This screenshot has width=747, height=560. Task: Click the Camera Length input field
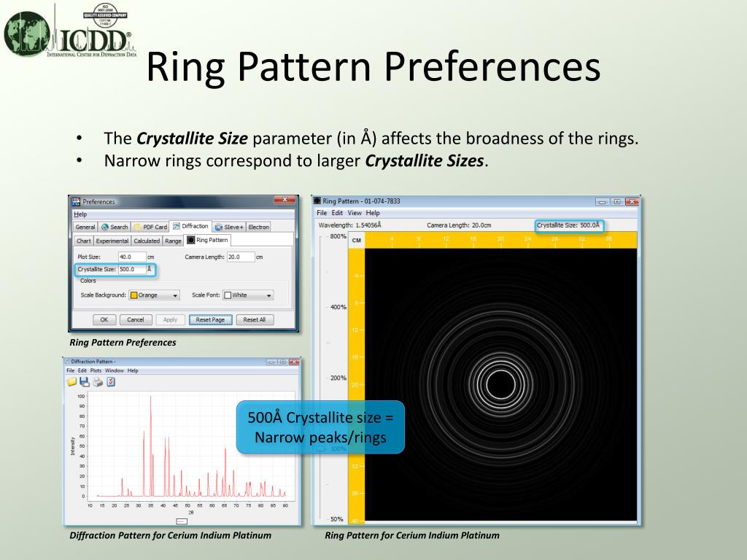(x=241, y=257)
